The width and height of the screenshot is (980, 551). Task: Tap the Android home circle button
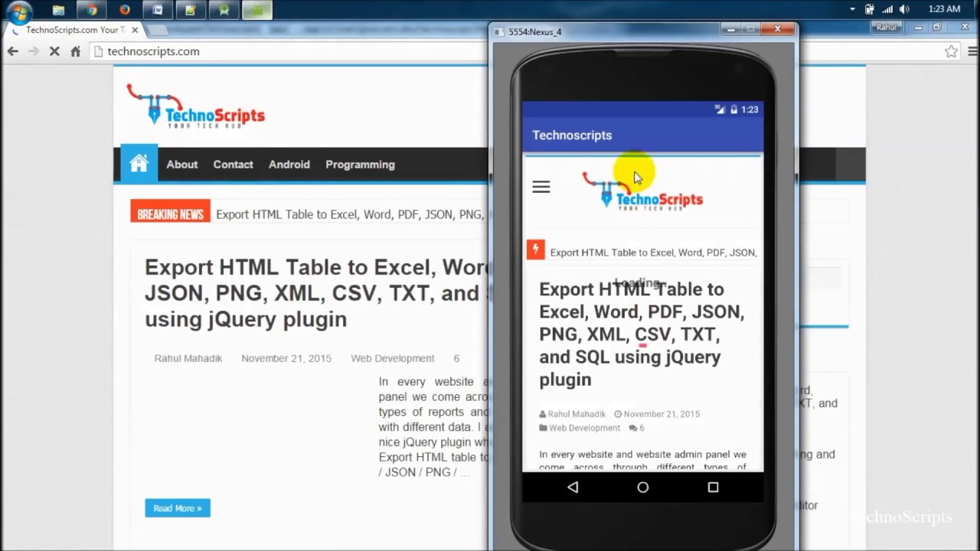pyautogui.click(x=642, y=487)
